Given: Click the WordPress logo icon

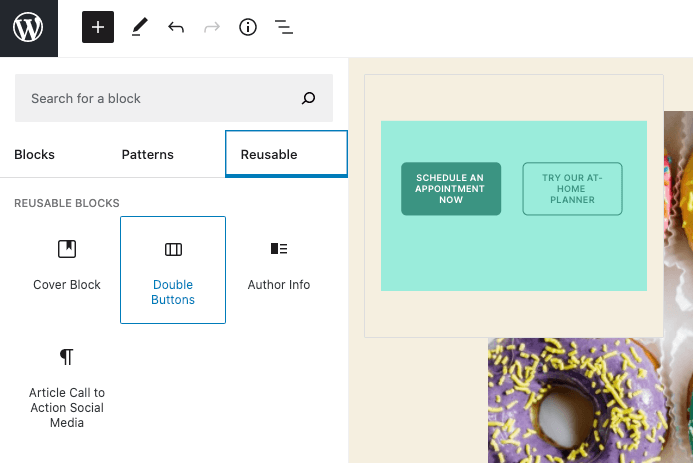Looking at the screenshot, I should pos(28,28).
